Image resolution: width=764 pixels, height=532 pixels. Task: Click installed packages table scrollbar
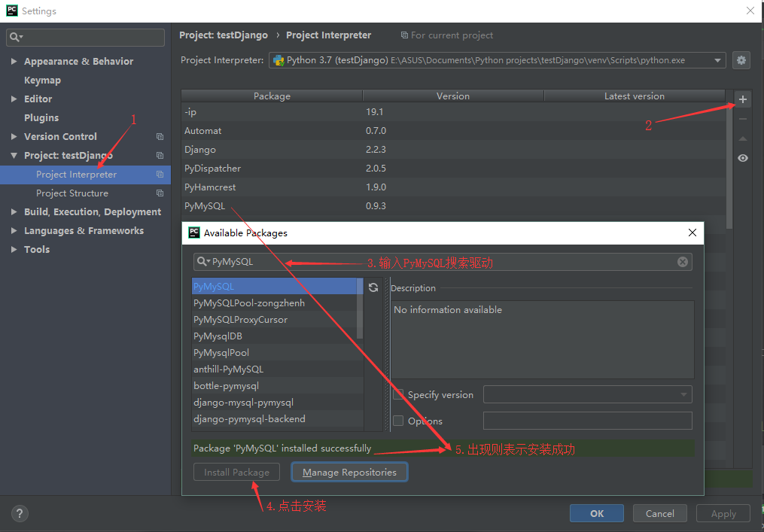pyautogui.click(x=729, y=166)
